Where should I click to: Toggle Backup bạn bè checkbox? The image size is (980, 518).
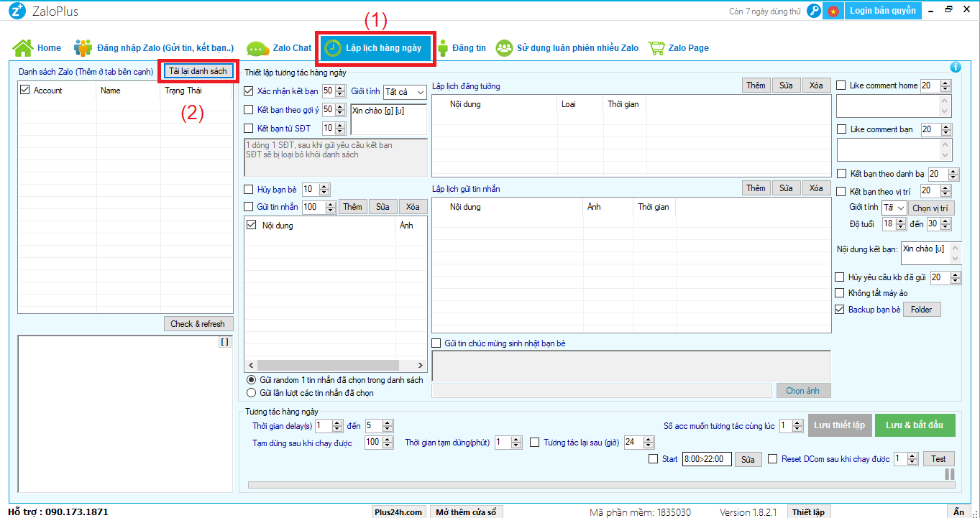point(839,310)
